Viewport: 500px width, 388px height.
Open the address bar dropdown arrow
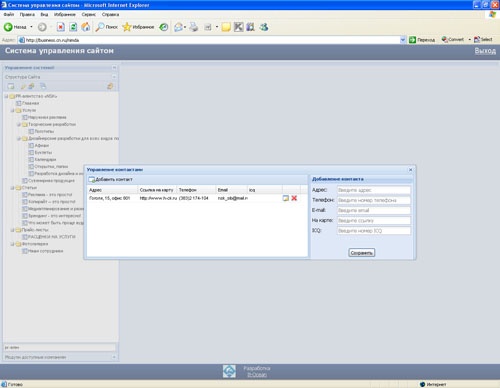(403, 40)
